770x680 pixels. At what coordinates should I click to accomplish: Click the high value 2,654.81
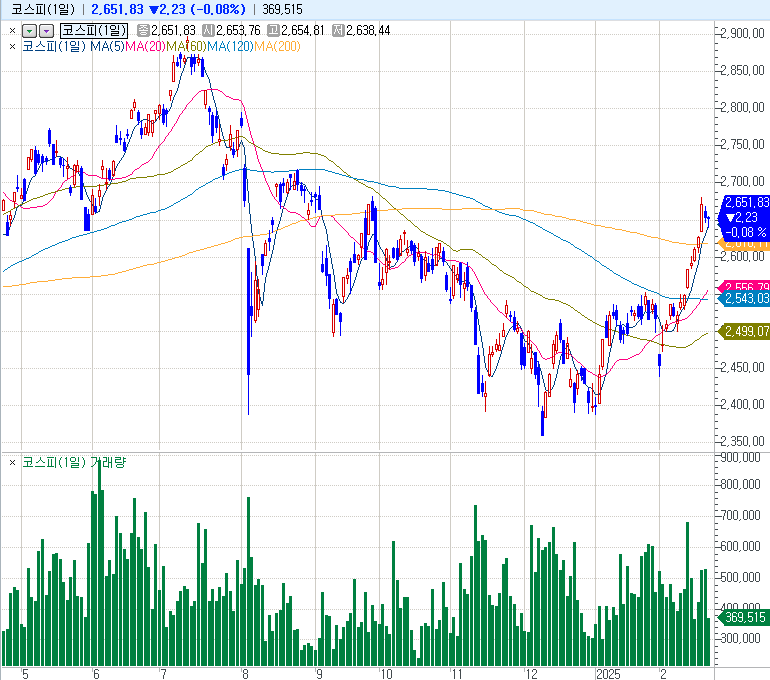pos(302,30)
